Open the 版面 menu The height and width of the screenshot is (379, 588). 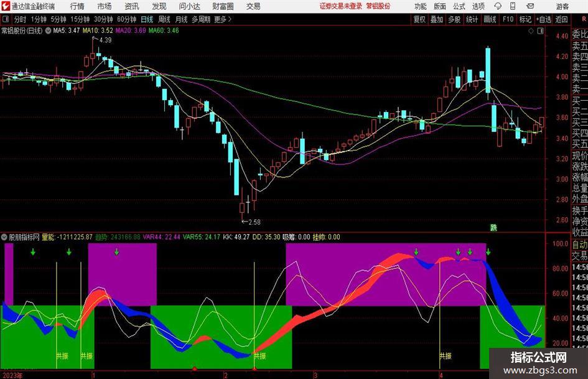click(x=439, y=6)
